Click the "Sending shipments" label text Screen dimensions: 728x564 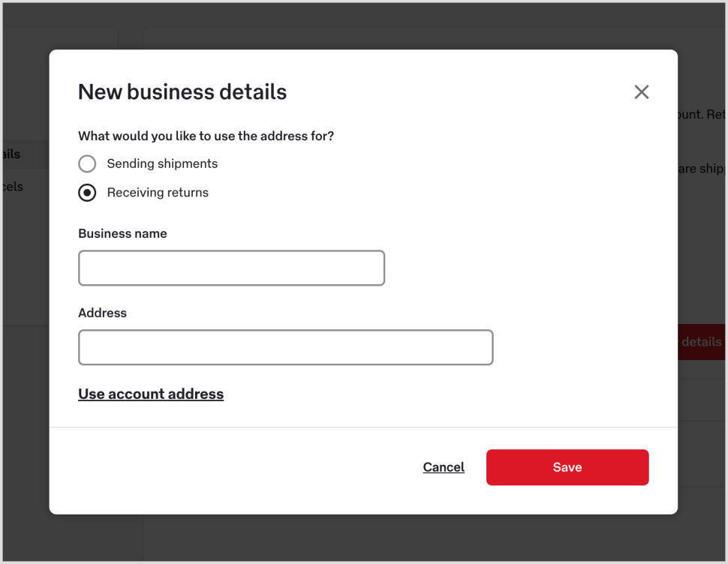tap(162, 163)
